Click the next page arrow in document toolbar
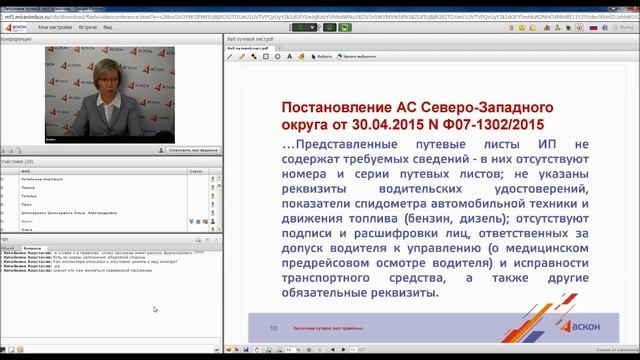This screenshot has height=360, width=640. [x=343, y=350]
